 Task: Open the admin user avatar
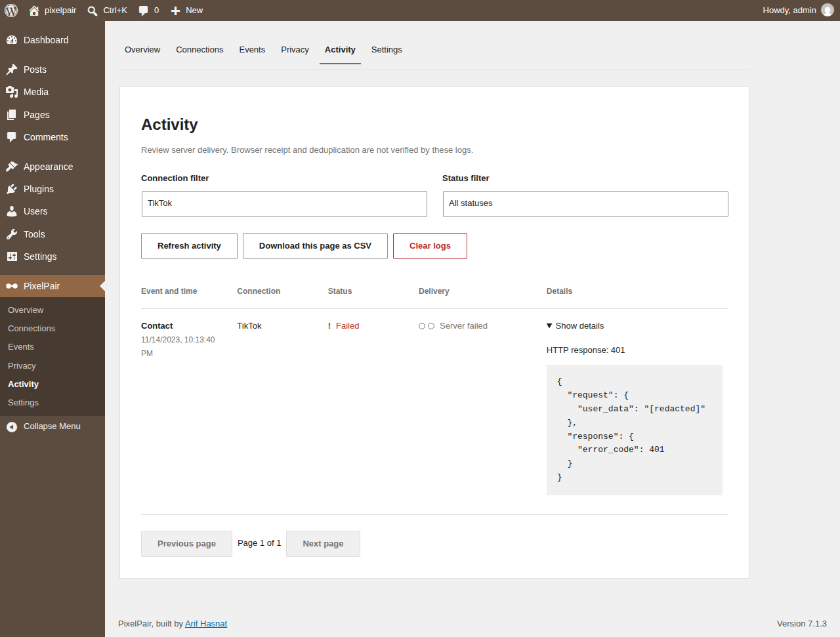click(828, 10)
